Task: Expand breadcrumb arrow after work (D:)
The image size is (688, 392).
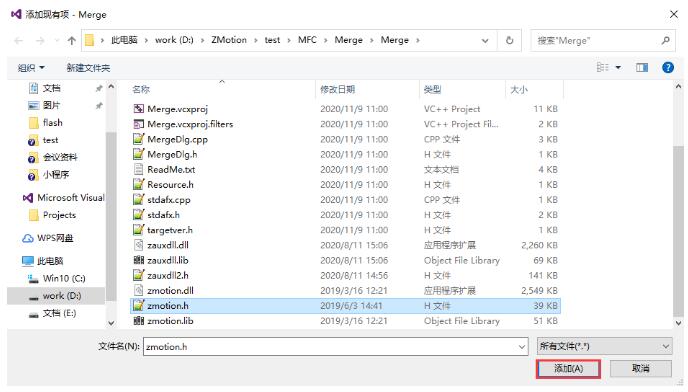Action: coord(202,40)
